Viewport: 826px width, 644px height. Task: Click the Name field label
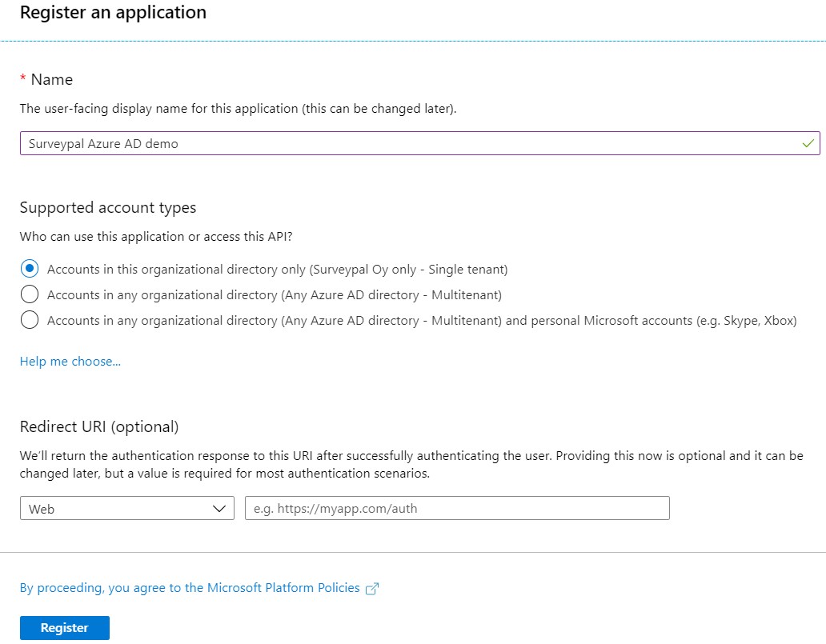tap(51, 79)
